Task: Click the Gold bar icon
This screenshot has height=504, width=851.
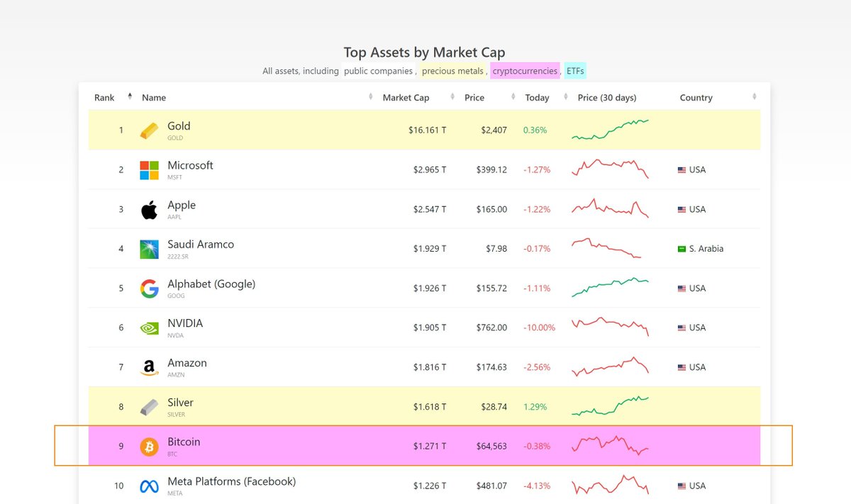Action: pyautogui.click(x=149, y=130)
